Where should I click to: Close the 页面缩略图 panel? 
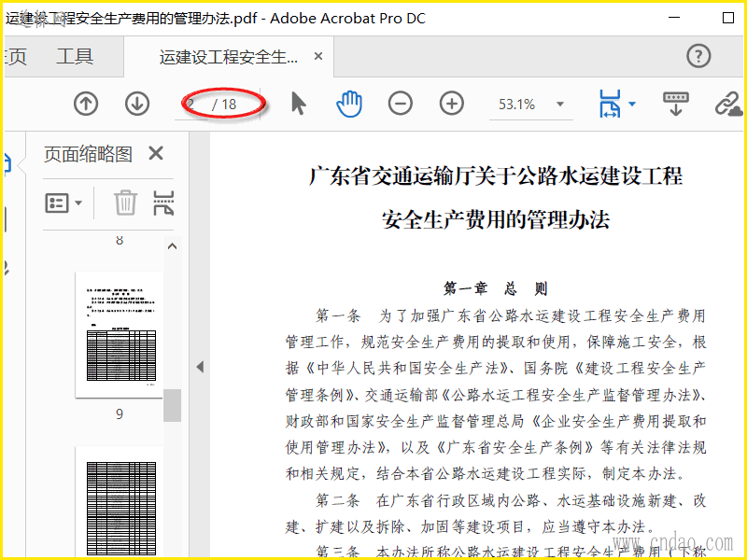click(x=156, y=153)
